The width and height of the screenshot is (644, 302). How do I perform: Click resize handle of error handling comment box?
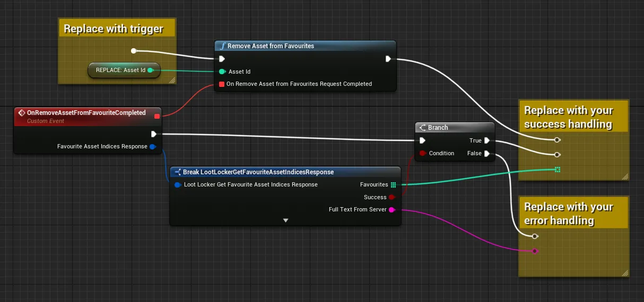pos(625,273)
